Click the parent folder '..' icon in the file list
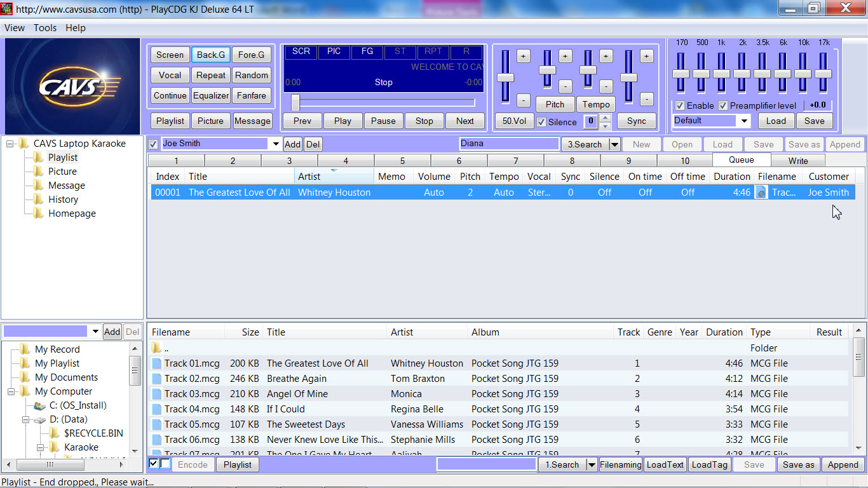Viewport: 868px width, 488px height. [x=156, y=348]
